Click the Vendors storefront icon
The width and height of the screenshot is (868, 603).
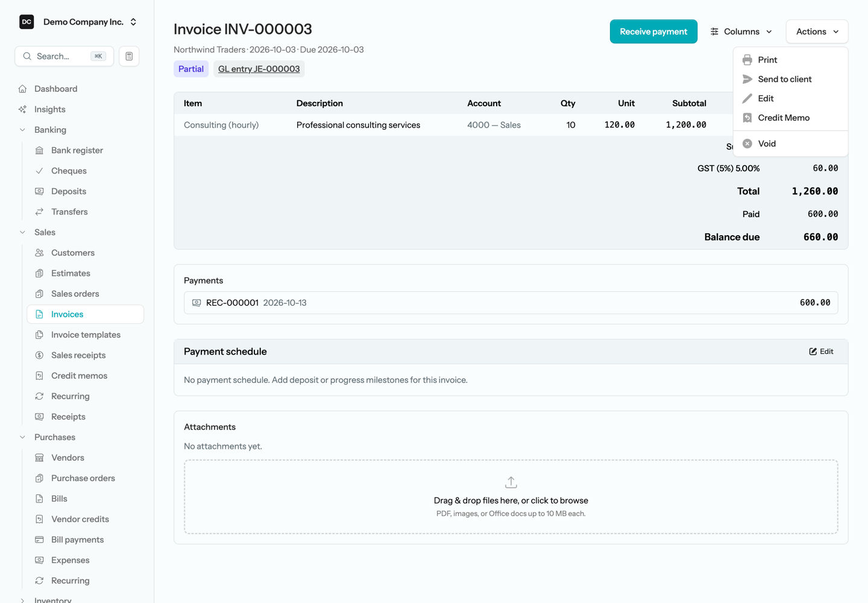[39, 458]
